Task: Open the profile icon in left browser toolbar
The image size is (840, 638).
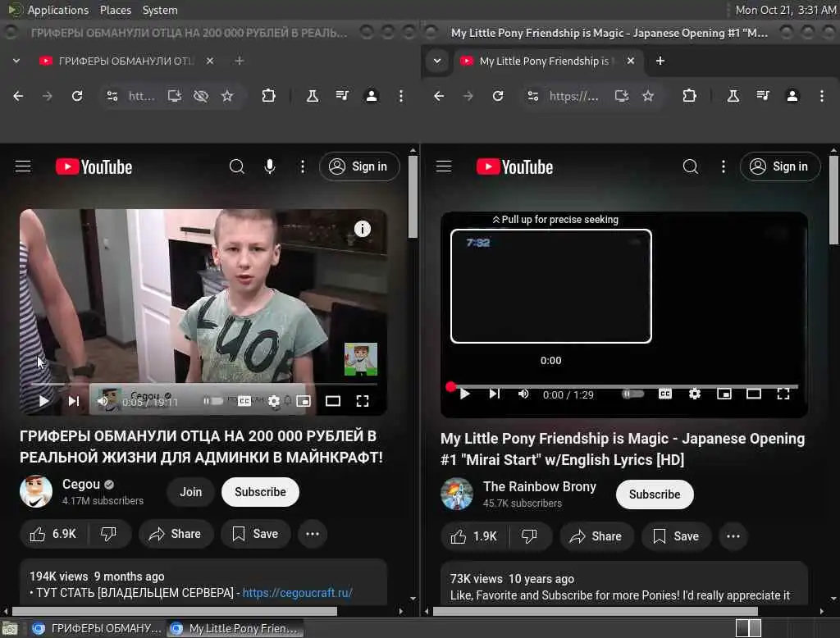Action: click(372, 96)
